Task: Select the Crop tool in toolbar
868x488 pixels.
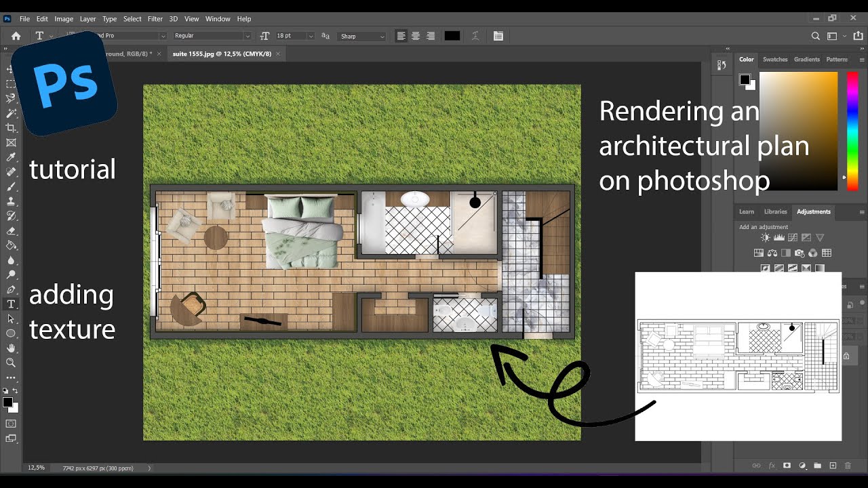Action: tap(11, 128)
